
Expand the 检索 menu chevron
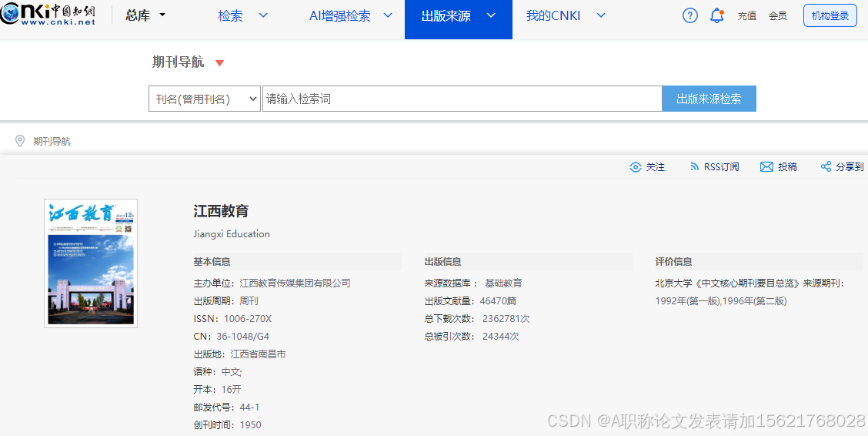[x=263, y=15]
